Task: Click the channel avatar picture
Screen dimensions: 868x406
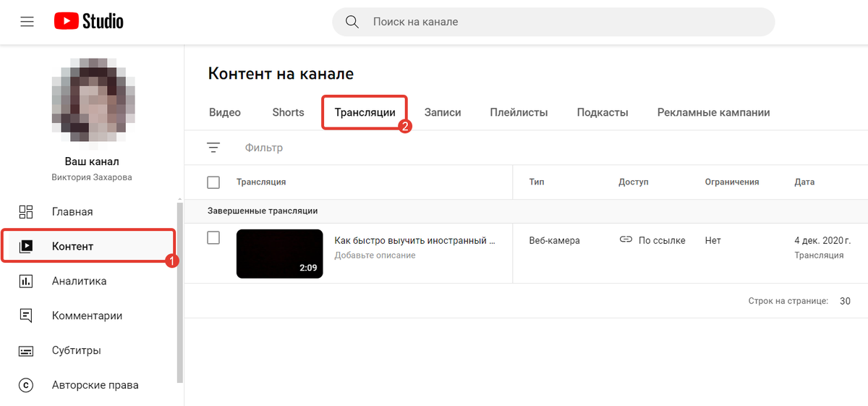Action: click(92, 99)
